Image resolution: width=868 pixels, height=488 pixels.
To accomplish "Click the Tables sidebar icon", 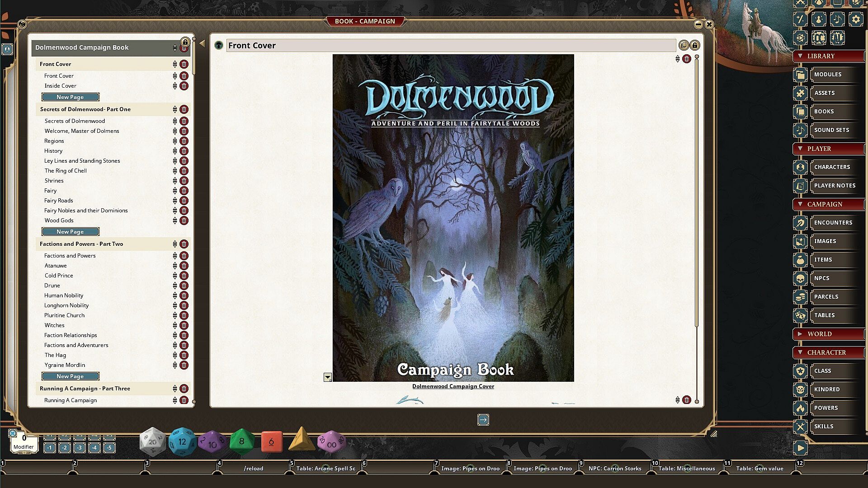I will pyautogui.click(x=800, y=315).
